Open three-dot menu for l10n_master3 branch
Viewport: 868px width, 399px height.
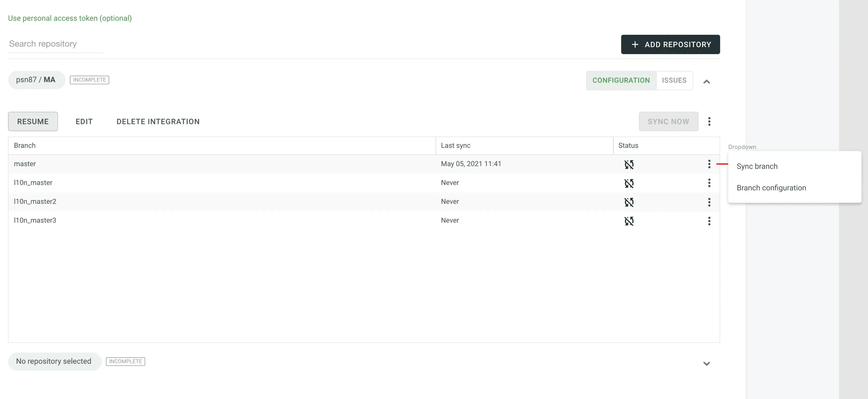[x=709, y=221]
